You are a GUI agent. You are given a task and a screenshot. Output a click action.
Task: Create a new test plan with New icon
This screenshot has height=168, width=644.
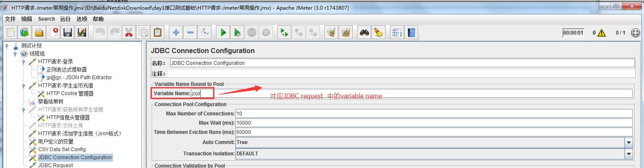click(x=11, y=32)
